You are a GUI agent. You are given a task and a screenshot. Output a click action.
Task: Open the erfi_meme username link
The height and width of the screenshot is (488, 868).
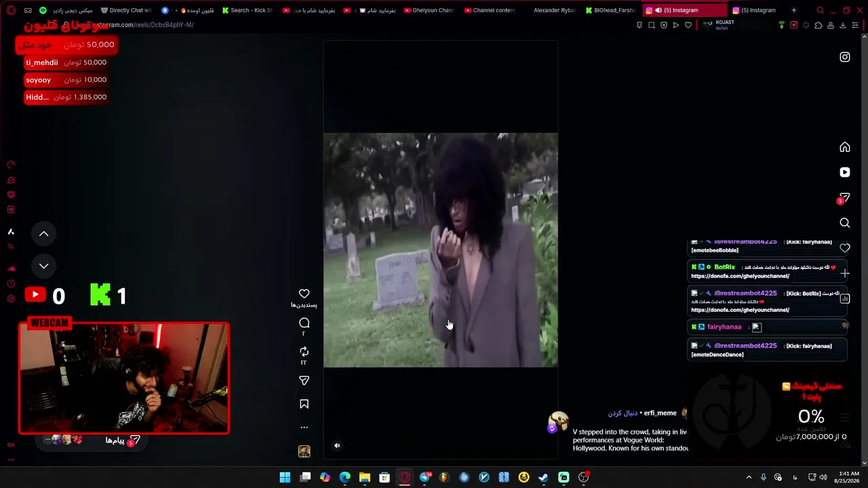(x=660, y=413)
